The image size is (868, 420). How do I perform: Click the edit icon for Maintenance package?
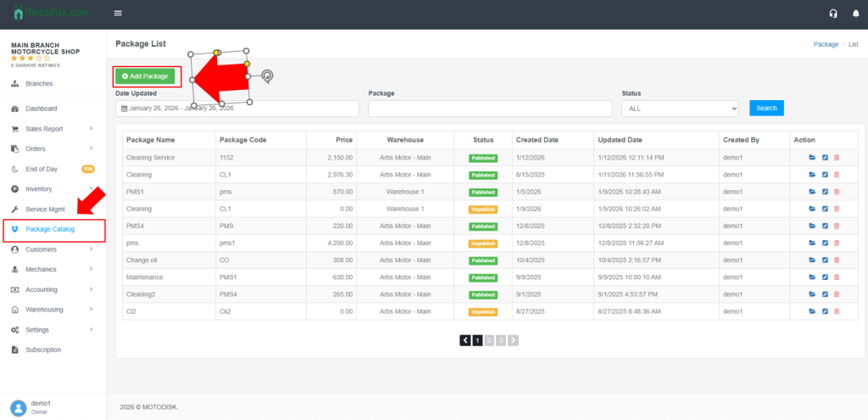pos(825,277)
